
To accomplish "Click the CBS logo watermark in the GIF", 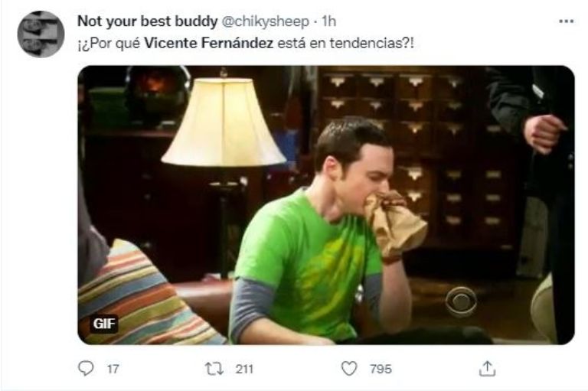I will click(x=461, y=301).
